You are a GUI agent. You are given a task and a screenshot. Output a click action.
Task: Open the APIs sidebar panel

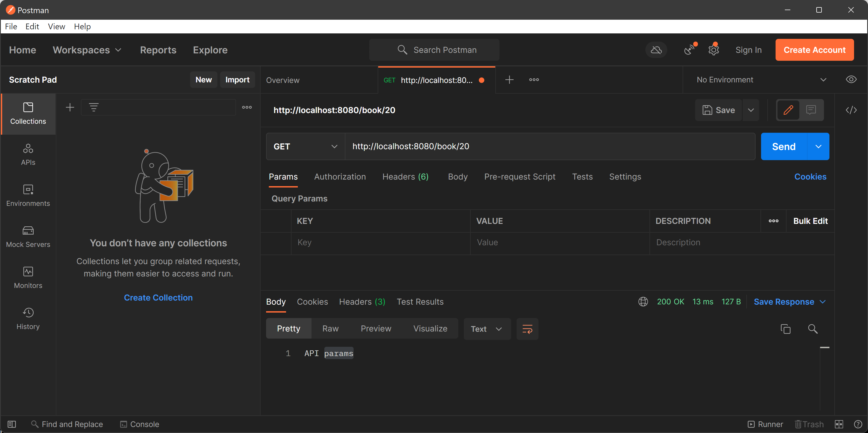pyautogui.click(x=28, y=155)
